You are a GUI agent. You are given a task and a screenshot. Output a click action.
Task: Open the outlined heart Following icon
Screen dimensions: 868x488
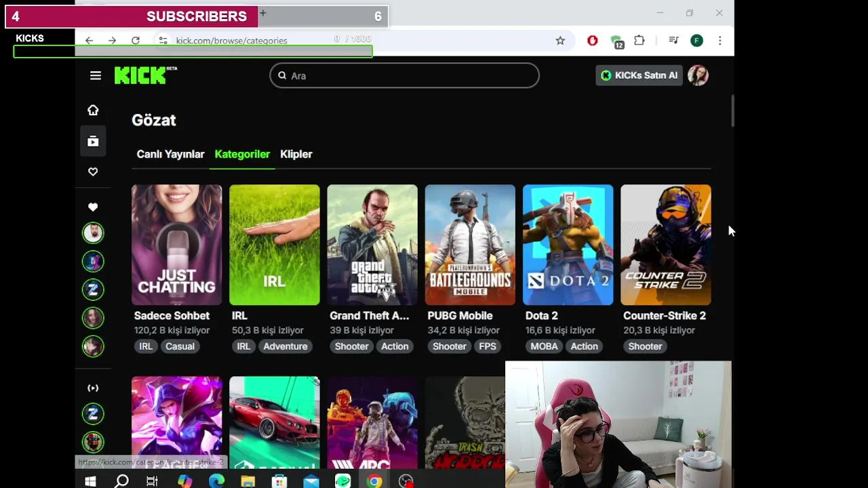(93, 171)
